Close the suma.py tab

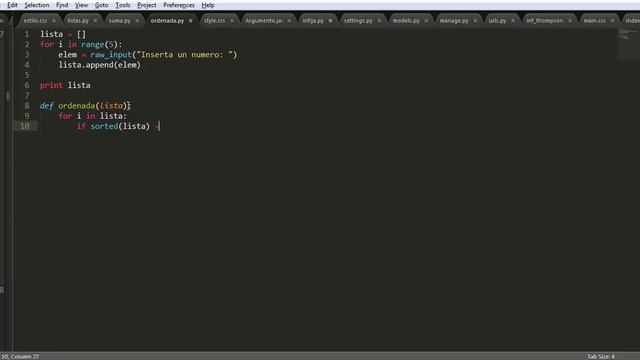point(137,20)
